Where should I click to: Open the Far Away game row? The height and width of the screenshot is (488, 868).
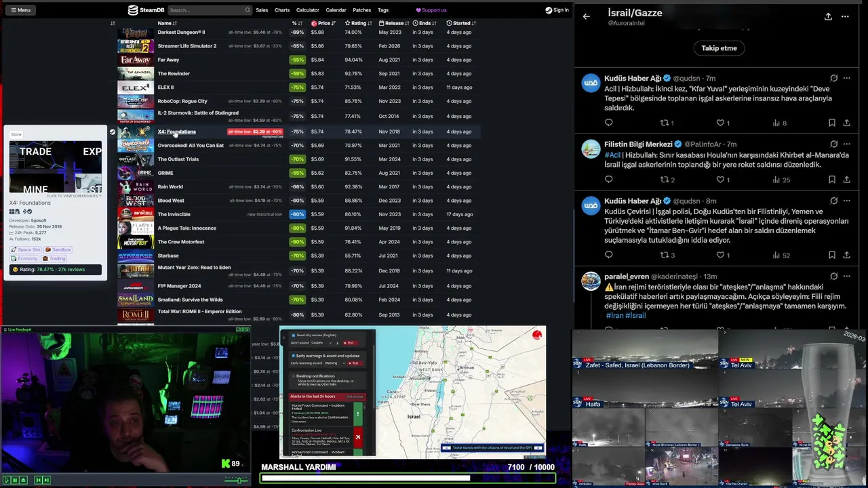(x=298, y=60)
